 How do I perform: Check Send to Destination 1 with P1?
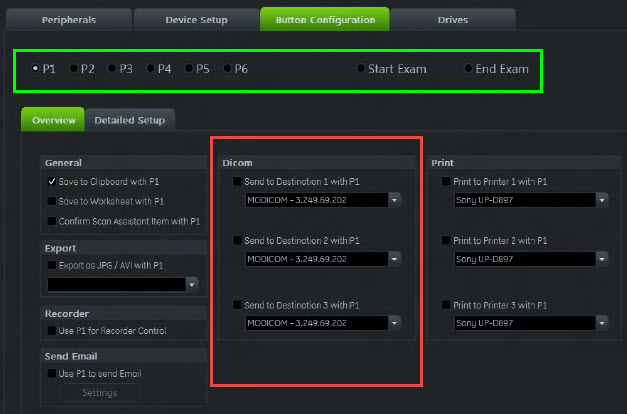[x=237, y=181]
